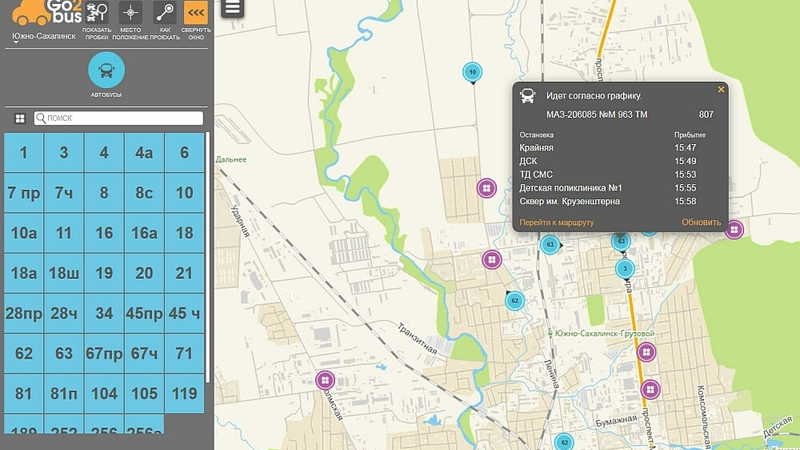Open the hamburger menu on map
The image size is (800, 450).
[232, 8]
